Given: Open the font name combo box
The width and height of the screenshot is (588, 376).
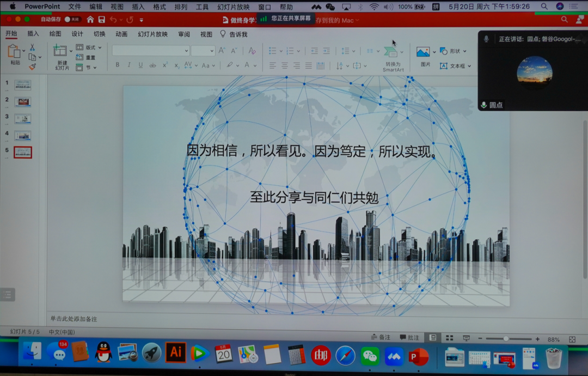Looking at the screenshot, I should 151,51.
